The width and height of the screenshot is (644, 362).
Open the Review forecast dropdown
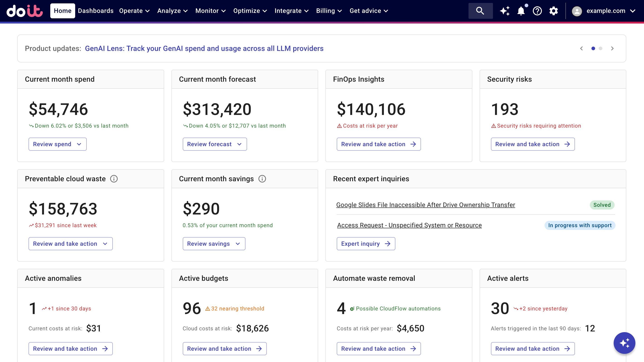(214, 144)
